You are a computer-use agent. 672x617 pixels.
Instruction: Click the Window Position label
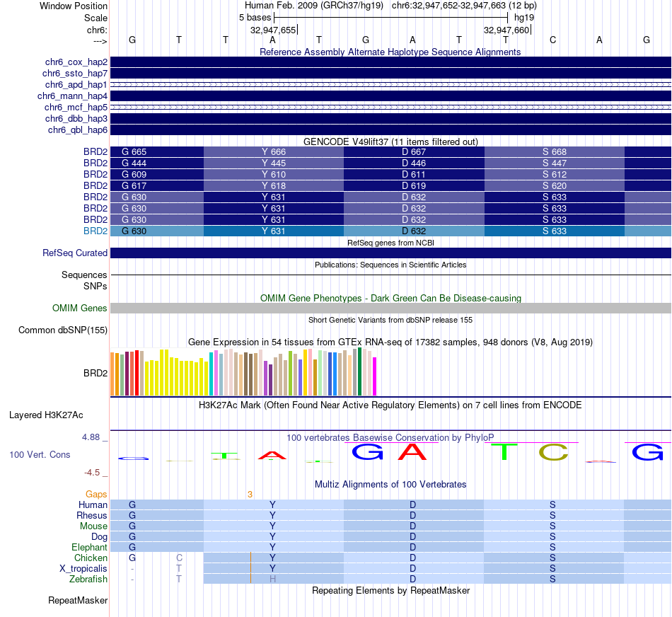[x=74, y=6]
